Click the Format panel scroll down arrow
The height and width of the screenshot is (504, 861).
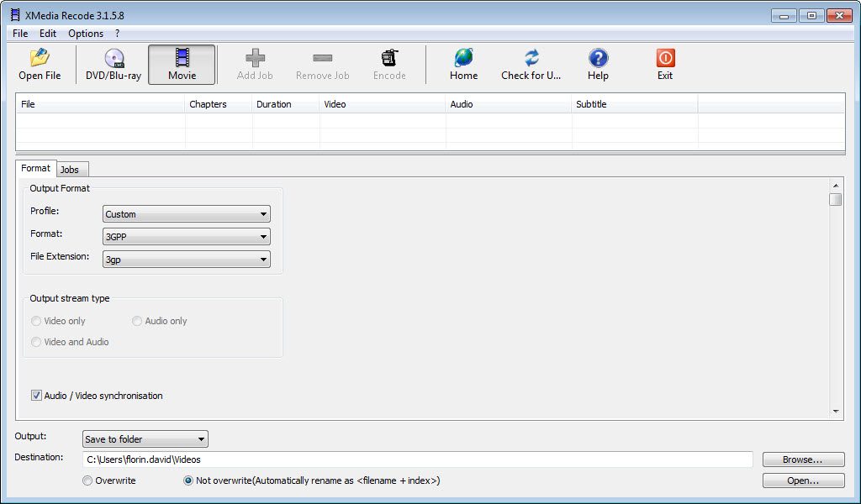click(836, 412)
